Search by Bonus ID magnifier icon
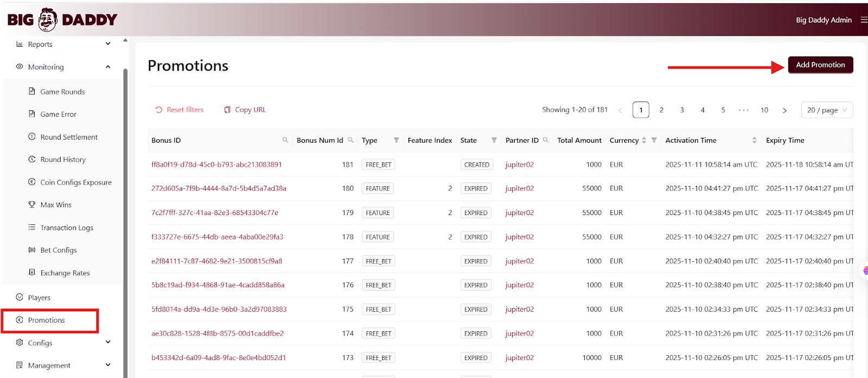868x378 pixels. point(285,140)
